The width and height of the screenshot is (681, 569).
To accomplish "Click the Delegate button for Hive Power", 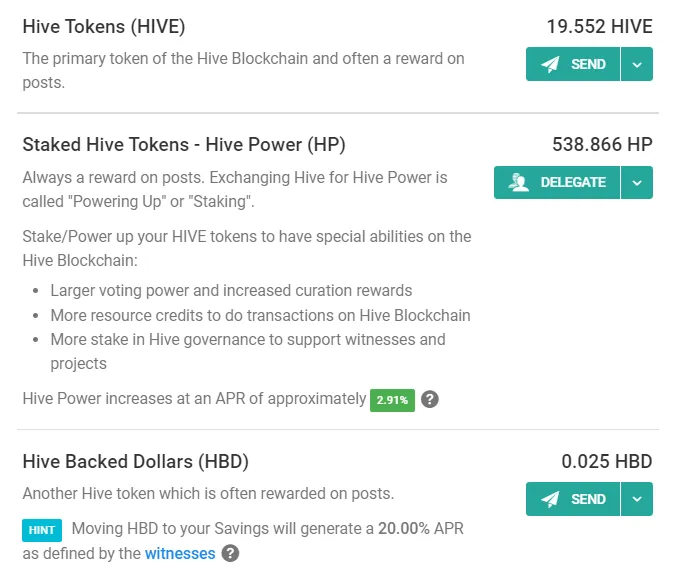I will point(557,182).
